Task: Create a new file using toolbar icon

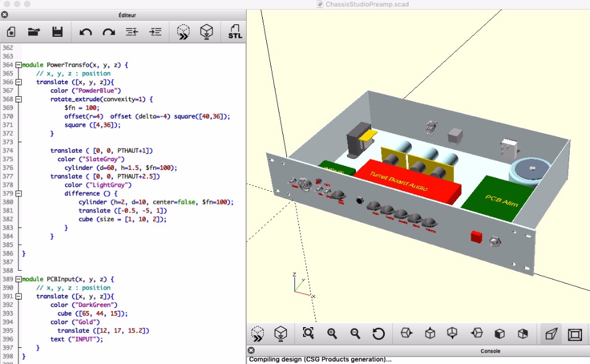Action: (x=12, y=32)
